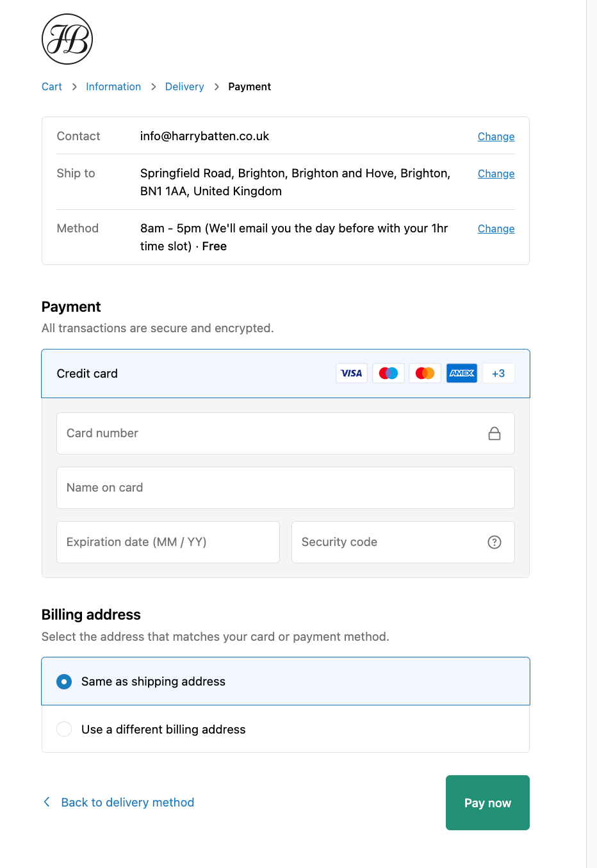Click the Maestro card icon
The image size is (597, 868).
(388, 373)
